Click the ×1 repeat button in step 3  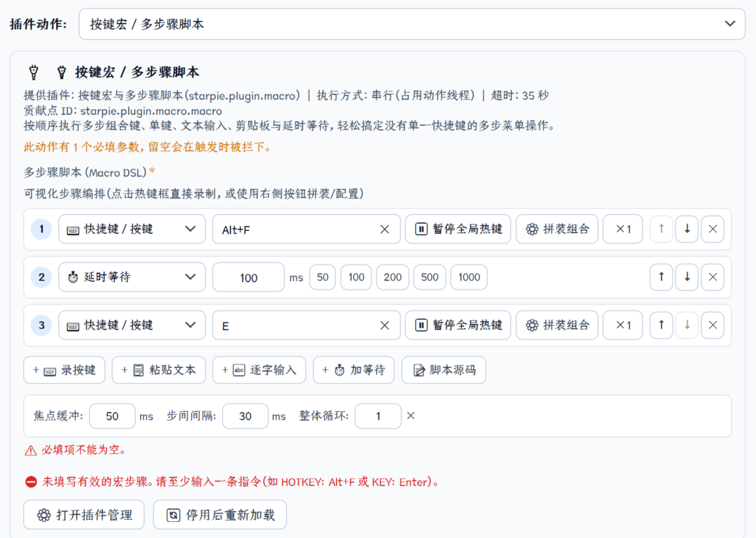(622, 325)
